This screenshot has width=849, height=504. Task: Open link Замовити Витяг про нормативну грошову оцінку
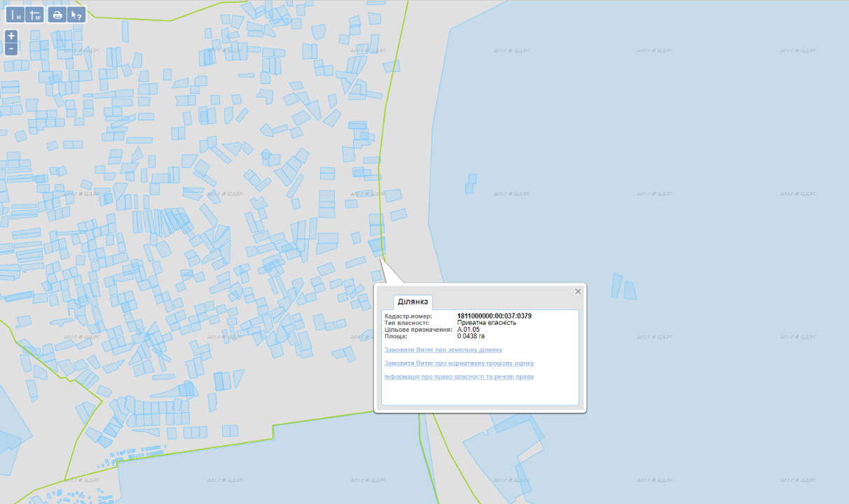click(460, 363)
